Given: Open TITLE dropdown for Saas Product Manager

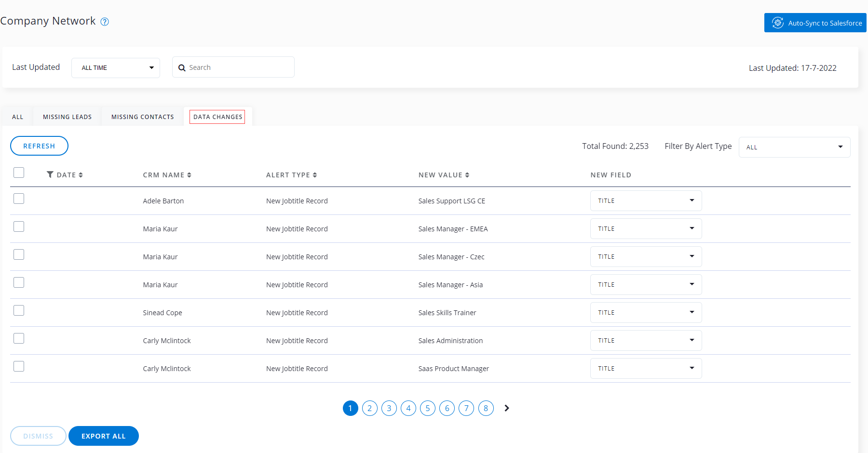Looking at the screenshot, I should coord(646,368).
